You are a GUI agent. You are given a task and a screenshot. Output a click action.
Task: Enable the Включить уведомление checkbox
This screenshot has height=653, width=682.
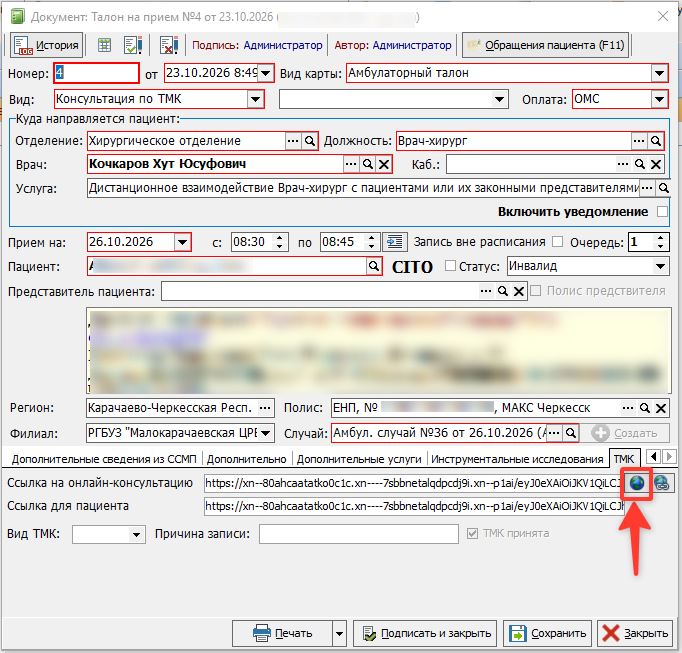(662, 212)
